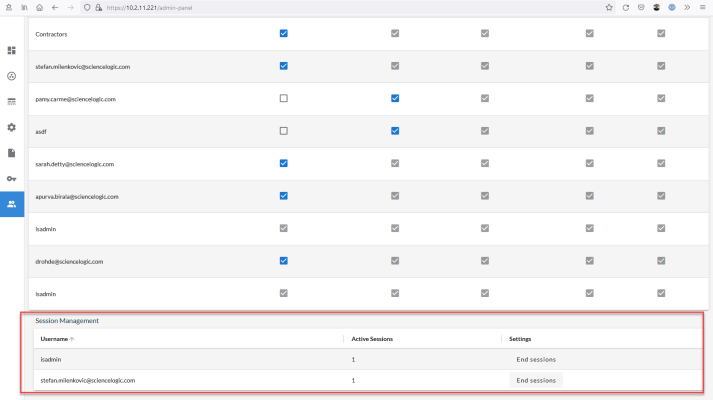The height and width of the screenshot is (400, 713).
Task: Click the browser home icon
Action: coord(39,7)
